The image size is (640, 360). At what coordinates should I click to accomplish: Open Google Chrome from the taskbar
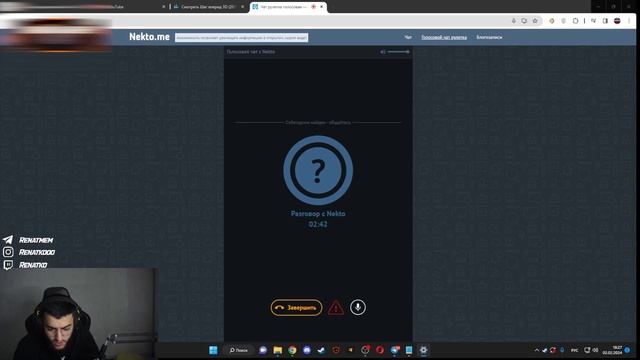click(292, 350)
